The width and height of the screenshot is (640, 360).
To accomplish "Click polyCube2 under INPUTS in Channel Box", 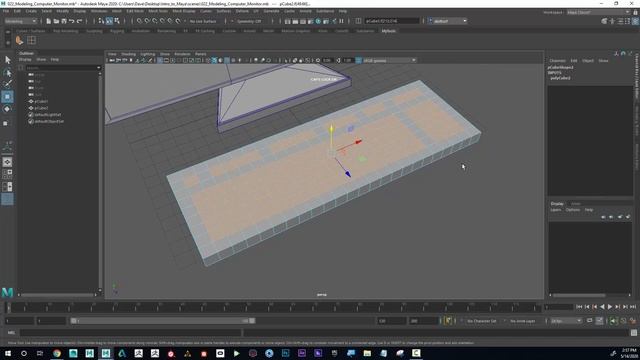I will point(560,78).
